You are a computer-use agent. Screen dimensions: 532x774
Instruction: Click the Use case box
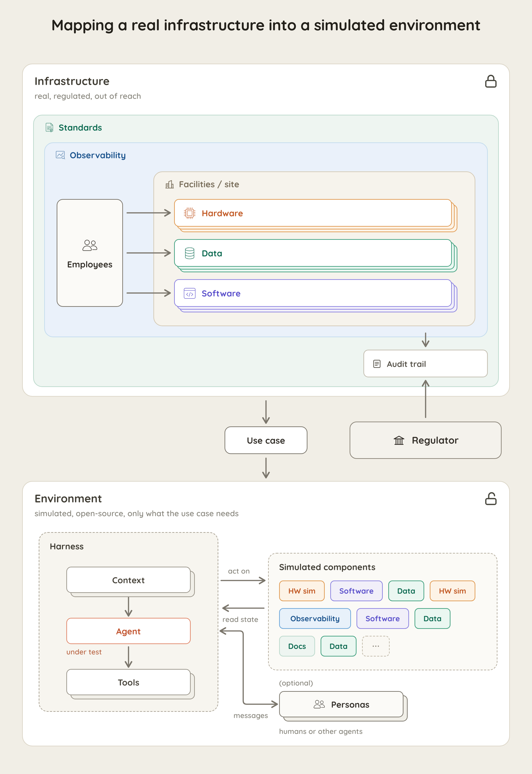pos(266,440)
